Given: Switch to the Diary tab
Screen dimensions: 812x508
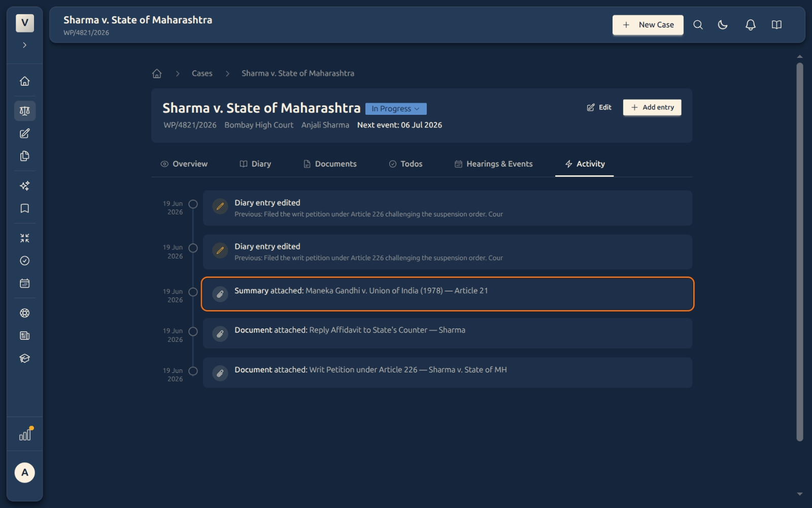Looking at the screenshot, I should [255, 164].
